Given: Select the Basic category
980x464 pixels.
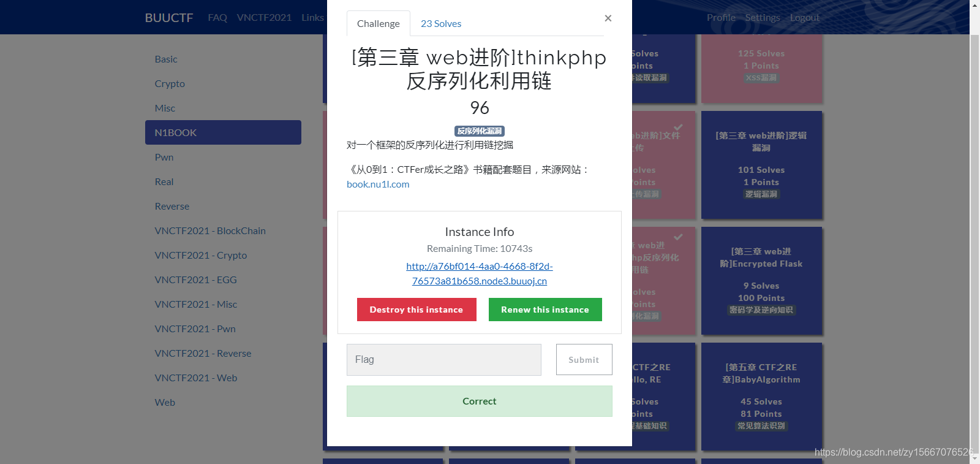Looking at the screenshot, I should coord(223,59).
